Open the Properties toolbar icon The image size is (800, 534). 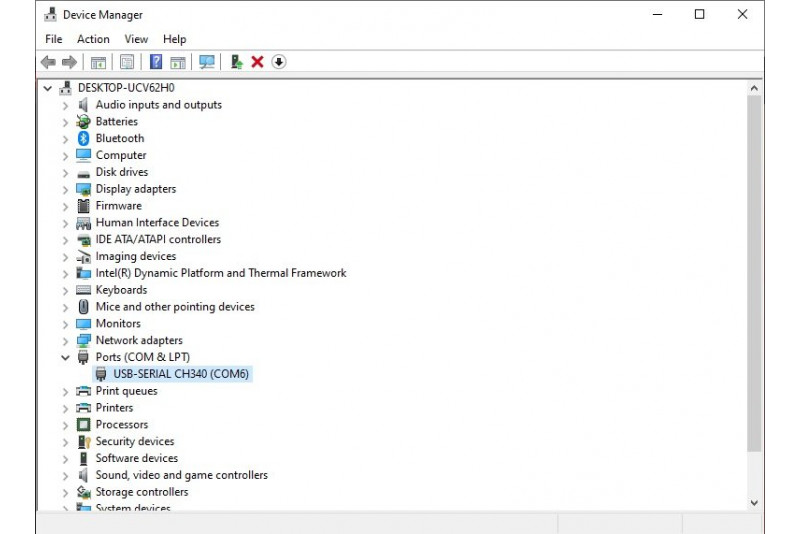click(127, 62)
